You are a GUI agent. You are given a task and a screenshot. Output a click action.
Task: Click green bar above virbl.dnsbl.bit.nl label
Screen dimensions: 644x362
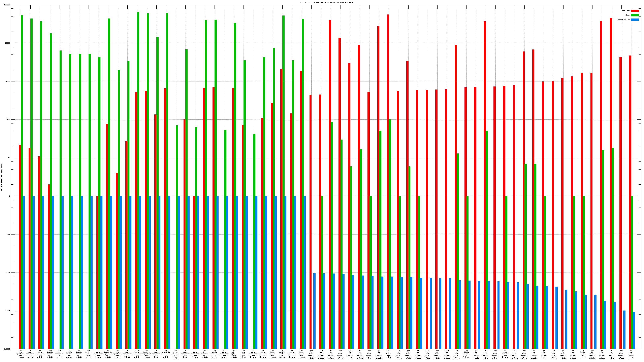177,225
